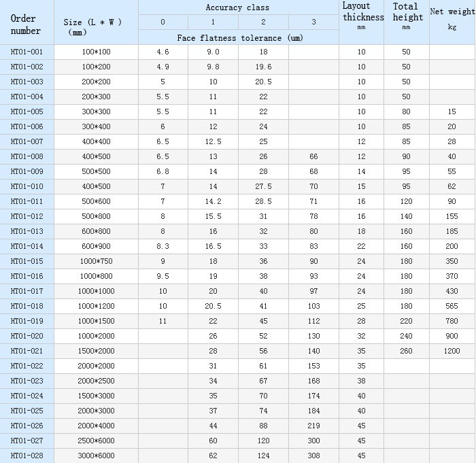Click the size cell 1000*1000

[97, 291]
